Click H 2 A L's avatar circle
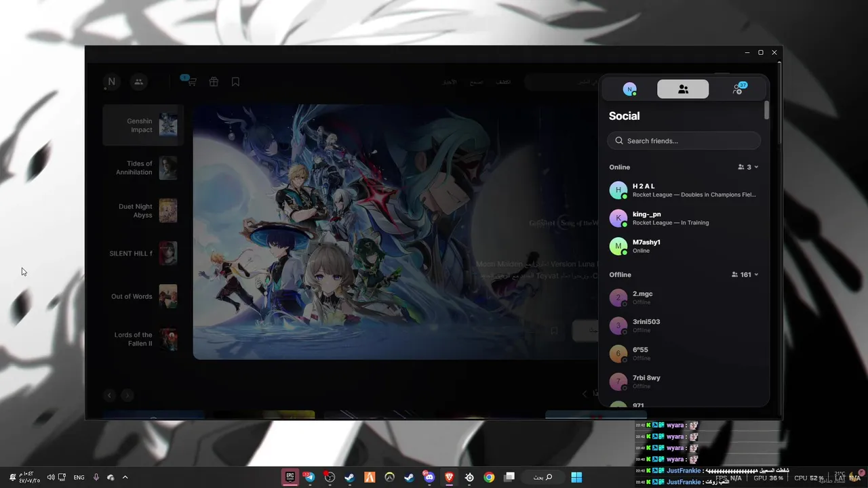This screenshot has height=488, width=868. [x=618, y=190]
